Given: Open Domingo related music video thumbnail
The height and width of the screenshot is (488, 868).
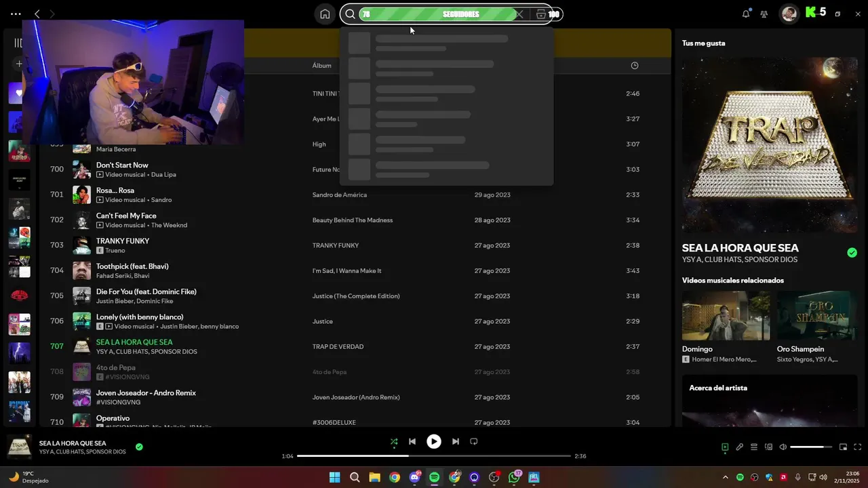Looking at the screenshot, I should pyautogui.click(x=726, y=315).
